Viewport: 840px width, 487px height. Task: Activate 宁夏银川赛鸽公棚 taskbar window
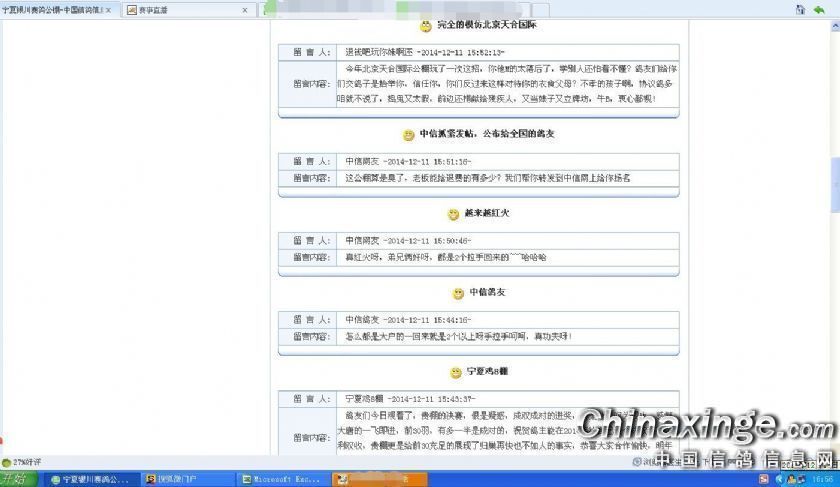(x=90, y=480)
